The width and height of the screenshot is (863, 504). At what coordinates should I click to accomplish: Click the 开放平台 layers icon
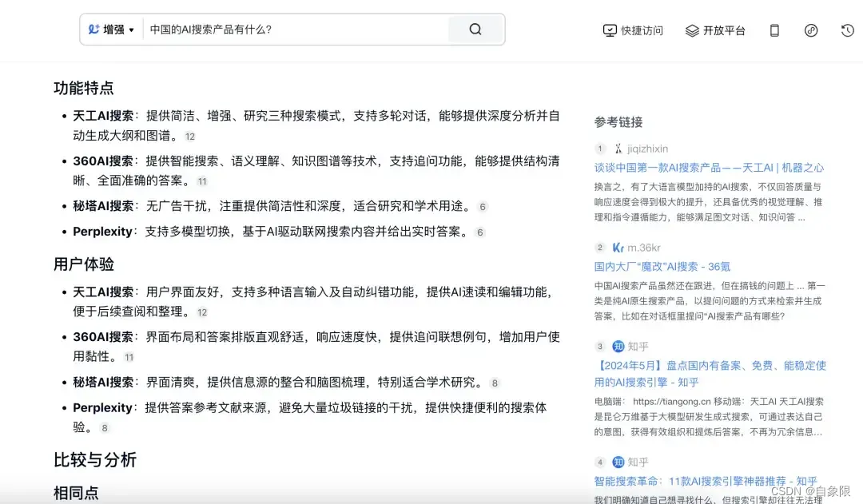pyautogui.click(x=692, y=30)
